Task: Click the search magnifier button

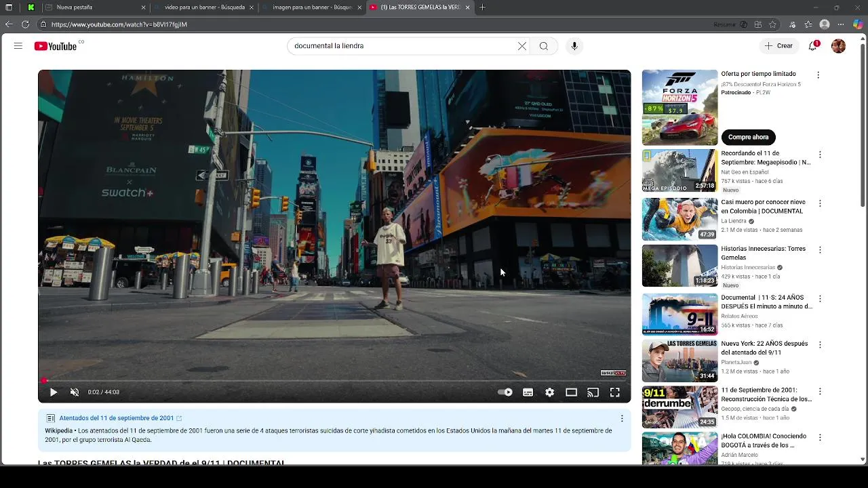Action: (x=544, y=46)
